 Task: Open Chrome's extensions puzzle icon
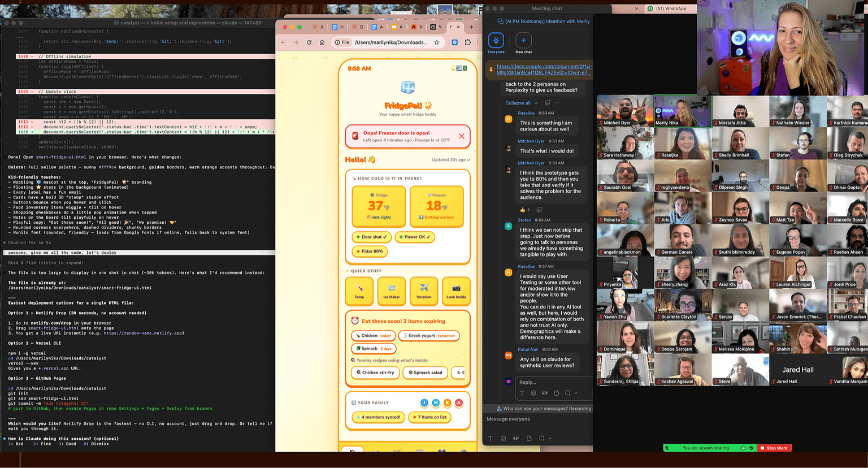[467, 42]
